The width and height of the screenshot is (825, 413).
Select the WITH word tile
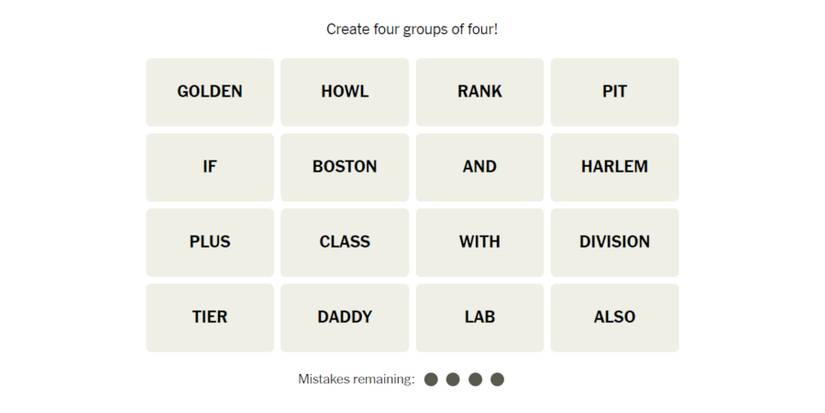pyautogui.click(x=480, y=242)
